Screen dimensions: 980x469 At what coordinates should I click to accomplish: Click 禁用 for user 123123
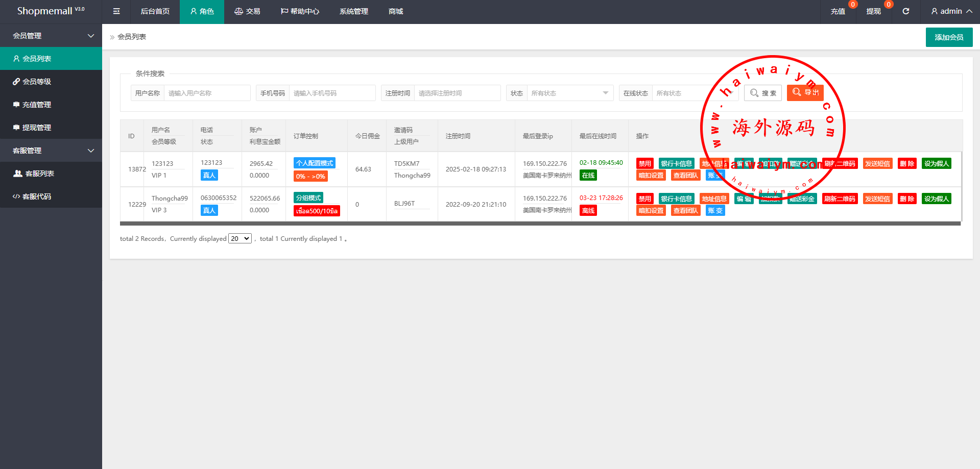point(644,164)
